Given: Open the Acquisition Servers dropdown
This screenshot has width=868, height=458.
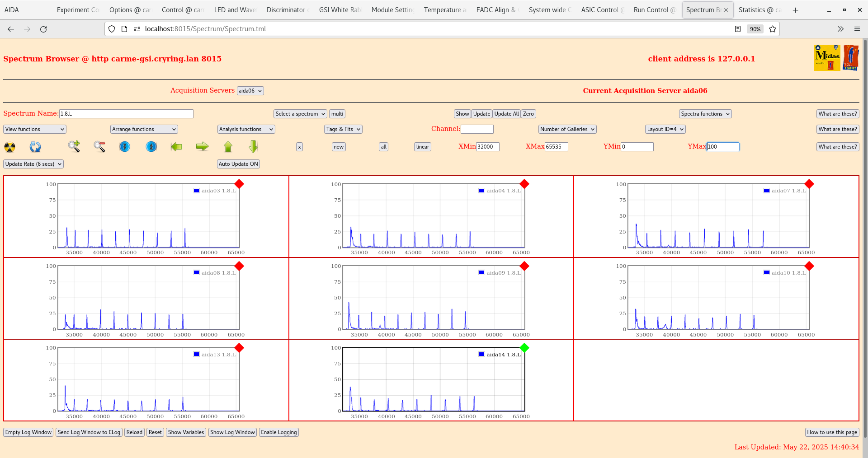Looking at the screenshot, I should [x=250, y=90].
